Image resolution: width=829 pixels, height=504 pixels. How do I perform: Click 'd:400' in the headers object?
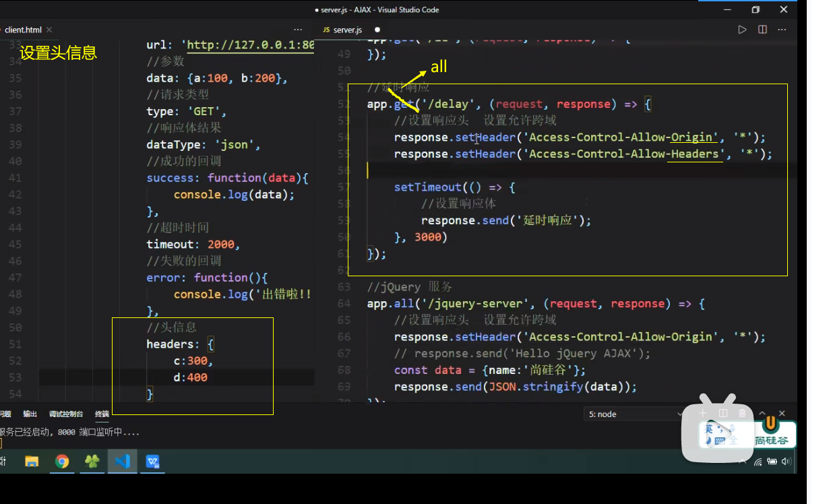click(x=190, y=377)
